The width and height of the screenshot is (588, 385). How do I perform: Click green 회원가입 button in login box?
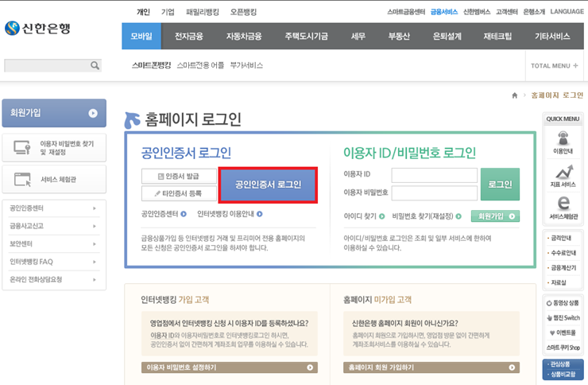tap(495, 216)
